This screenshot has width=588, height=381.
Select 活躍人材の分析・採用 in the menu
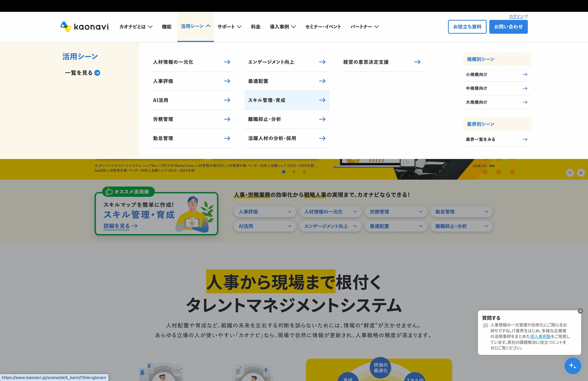(x=287, y=138)
